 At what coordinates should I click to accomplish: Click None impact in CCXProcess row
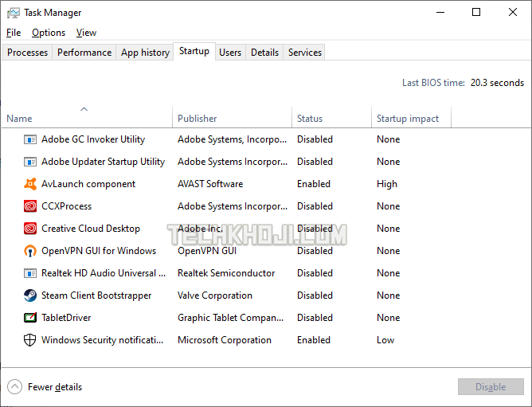388,206
